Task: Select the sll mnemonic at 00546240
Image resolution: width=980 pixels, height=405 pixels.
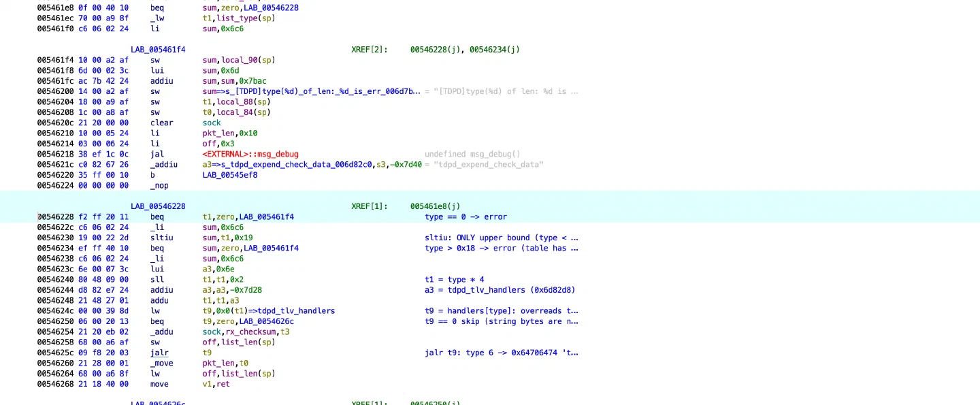Action: (x=157, y=280)
